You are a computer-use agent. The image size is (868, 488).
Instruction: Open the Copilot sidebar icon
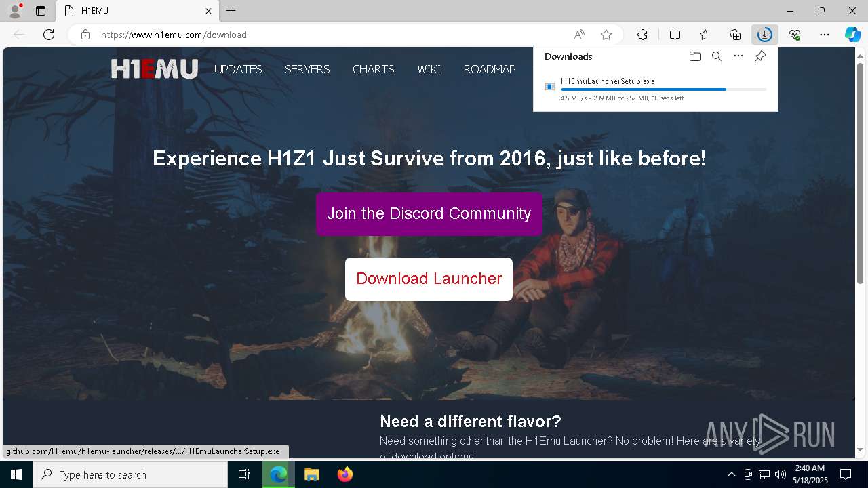[852, 35]
